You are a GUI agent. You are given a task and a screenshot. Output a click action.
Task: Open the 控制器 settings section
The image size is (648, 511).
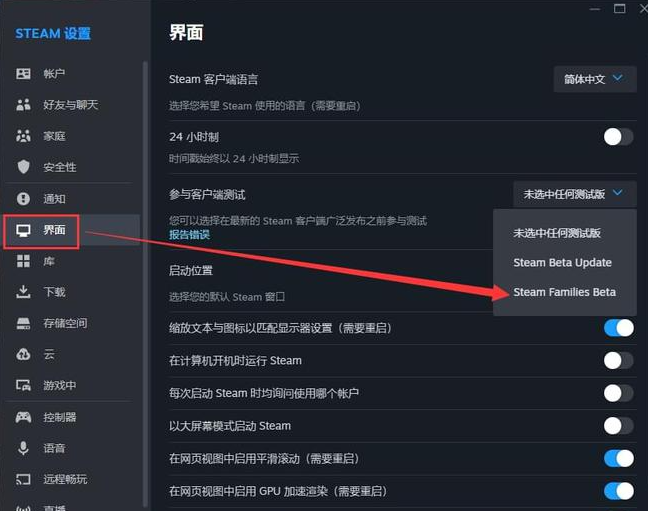[72, 417]
